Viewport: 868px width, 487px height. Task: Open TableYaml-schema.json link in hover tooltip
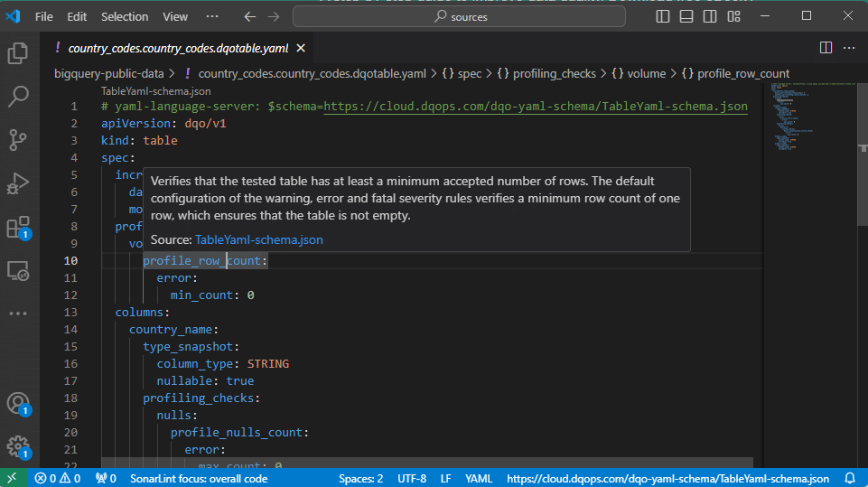pos(258,240)
